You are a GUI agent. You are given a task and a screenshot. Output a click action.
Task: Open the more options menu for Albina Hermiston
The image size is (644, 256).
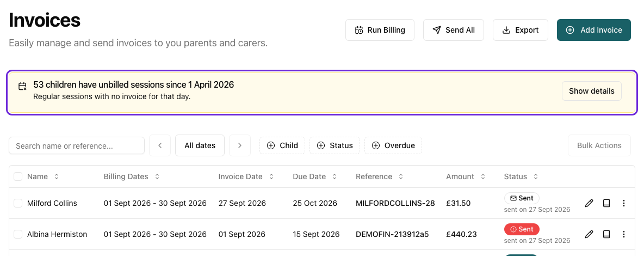(x=623, y=234)
